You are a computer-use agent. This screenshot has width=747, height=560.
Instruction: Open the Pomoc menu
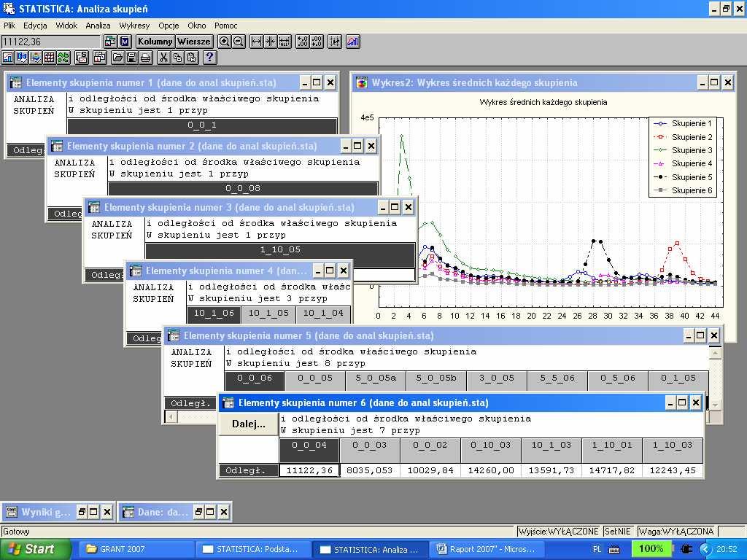[x=226, y=26]
